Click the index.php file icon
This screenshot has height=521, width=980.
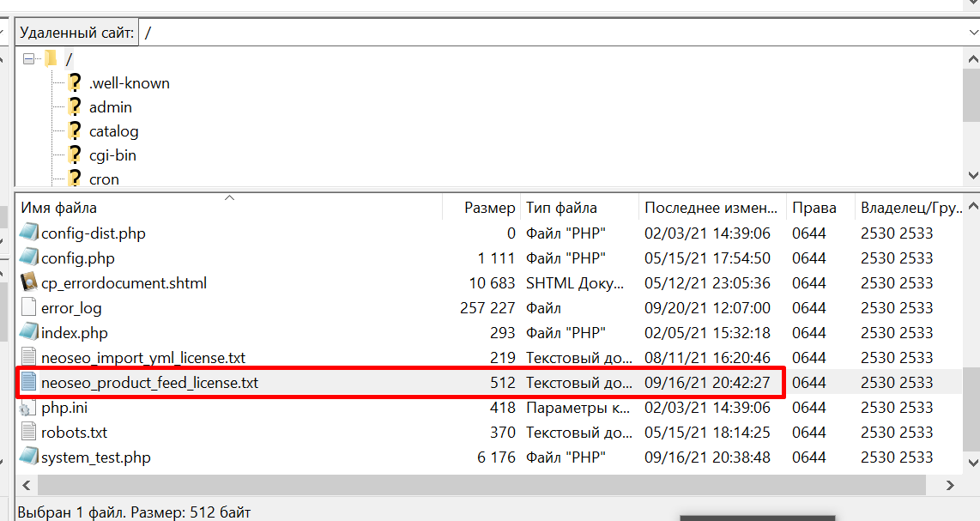pos(29,332)
